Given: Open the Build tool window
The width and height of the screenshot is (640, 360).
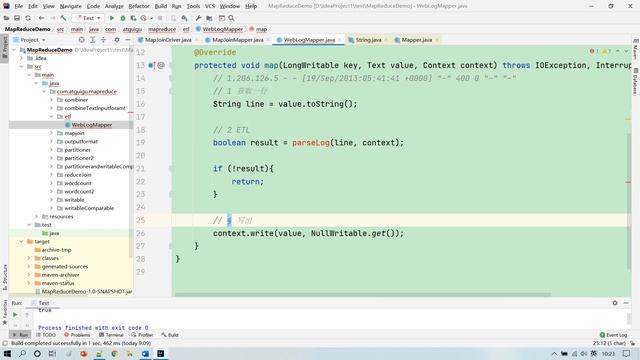Looking at the screenshot, I should point(170,335).
